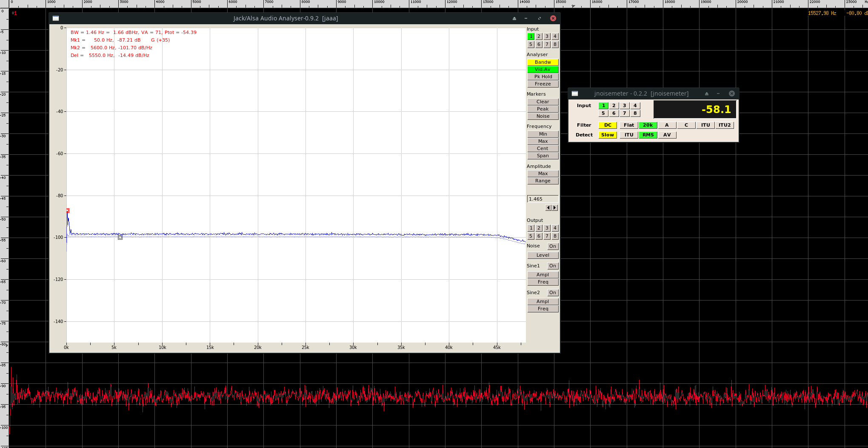868x448 pixels.
Task: Select Flat filter in jnoisemeter
Action: click(629, 125)
